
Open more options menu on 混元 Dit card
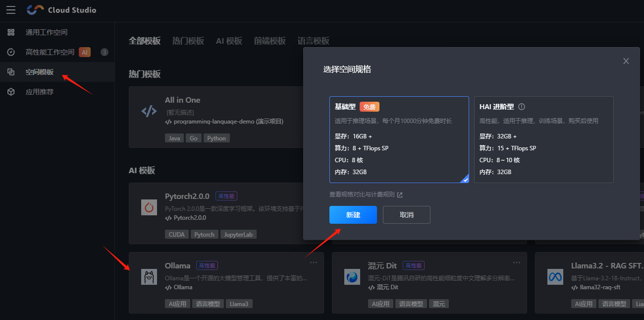coord(516,262)
